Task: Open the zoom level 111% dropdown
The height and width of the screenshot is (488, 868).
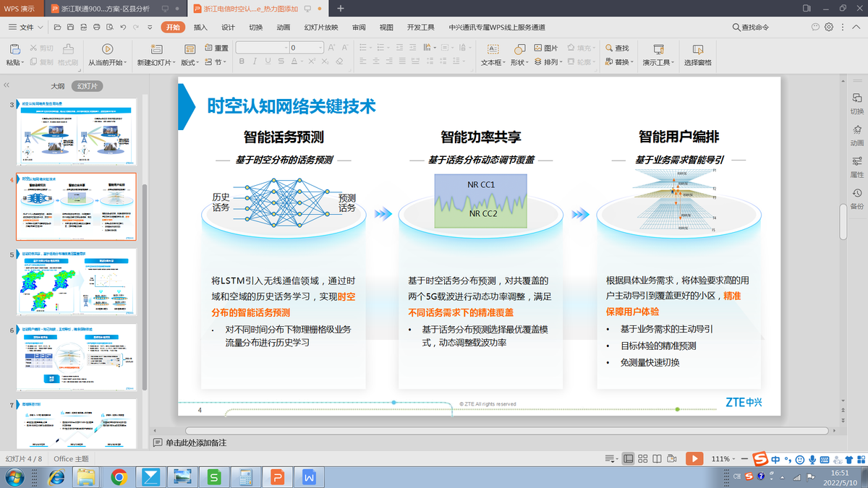Action: [x=724, y=459]
